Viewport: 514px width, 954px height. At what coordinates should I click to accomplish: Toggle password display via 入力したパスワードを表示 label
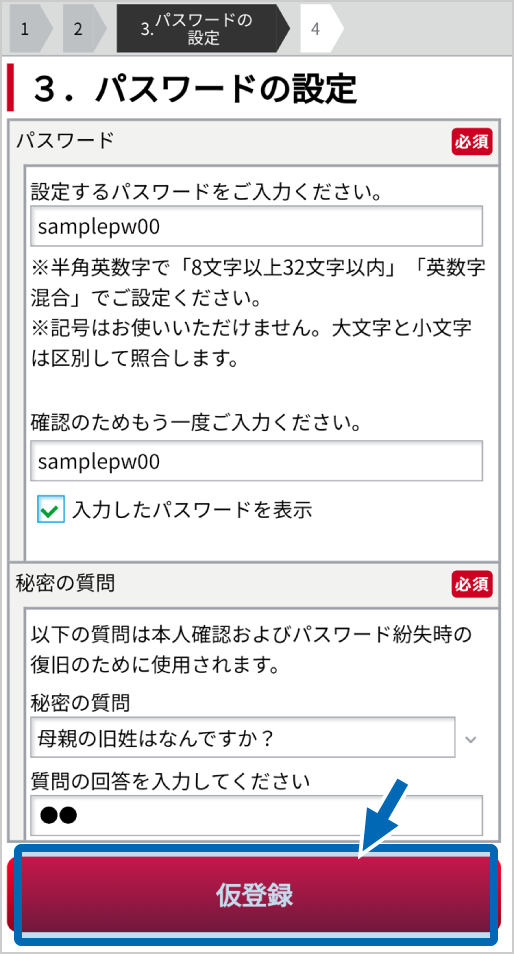point(192,509)
